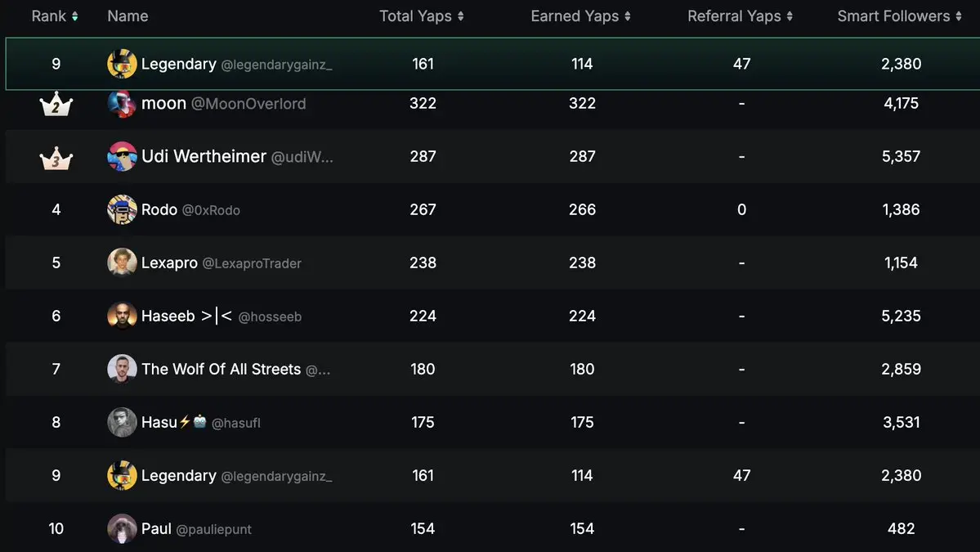
Task: Click Lexapro's profile picture
Action: [x=122, y=263]
